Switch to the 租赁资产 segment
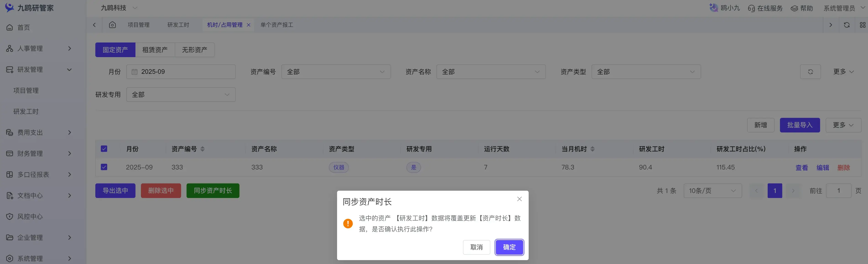This screenshot has height=264, width=868. pos(155,50)
